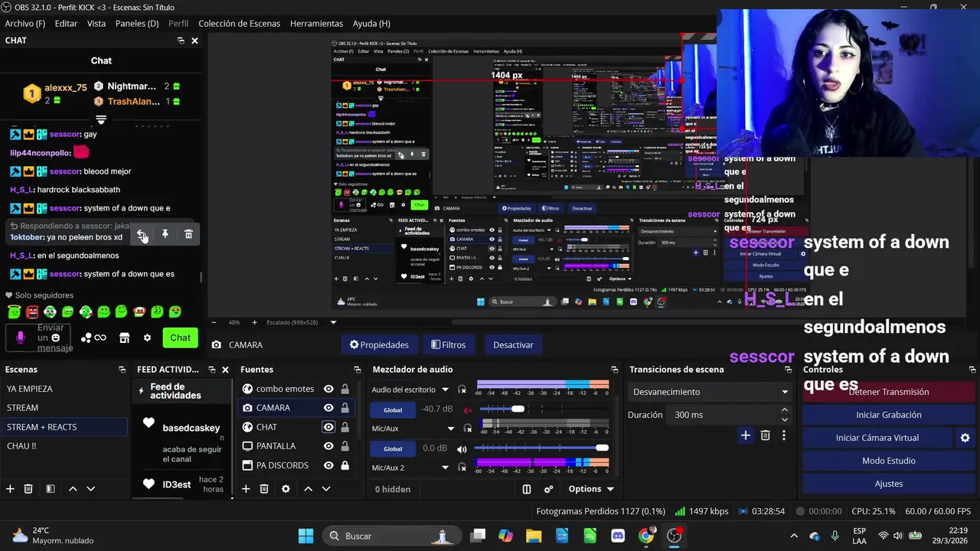This screenshot has width=980, height=551.
Task: Delete the highlighted chat message with the trash icon
Action: (188, 234)
